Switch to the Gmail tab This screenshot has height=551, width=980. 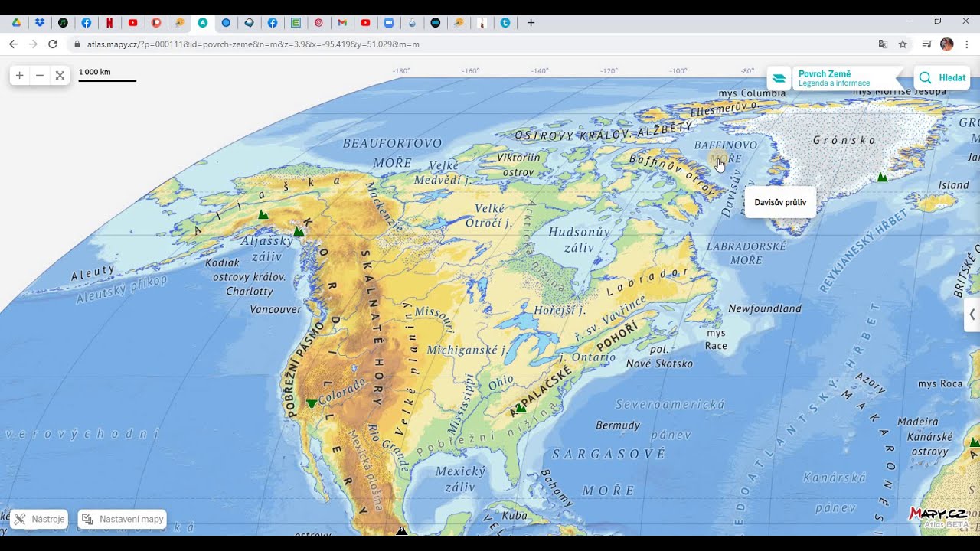tap(342, 23)
